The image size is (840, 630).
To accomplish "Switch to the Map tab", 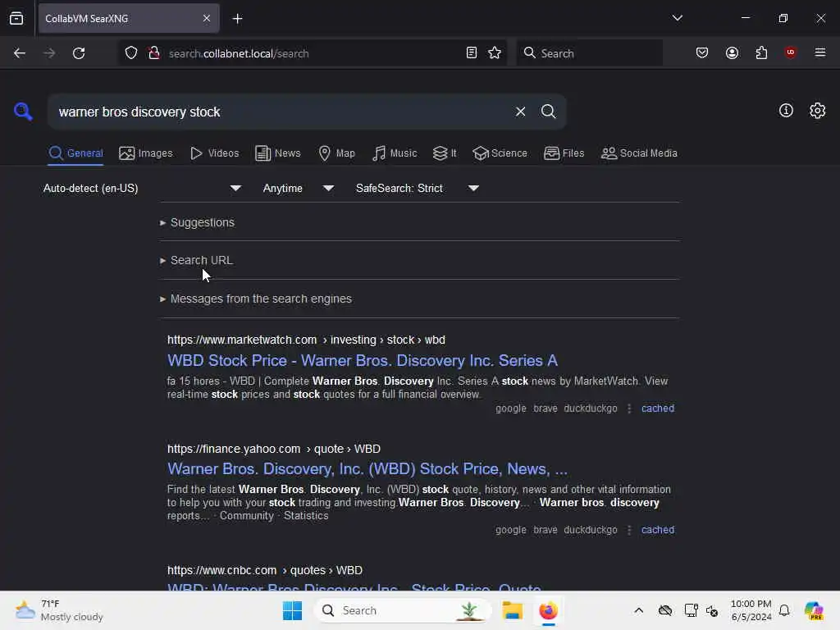I will click(x=337, y=153).
